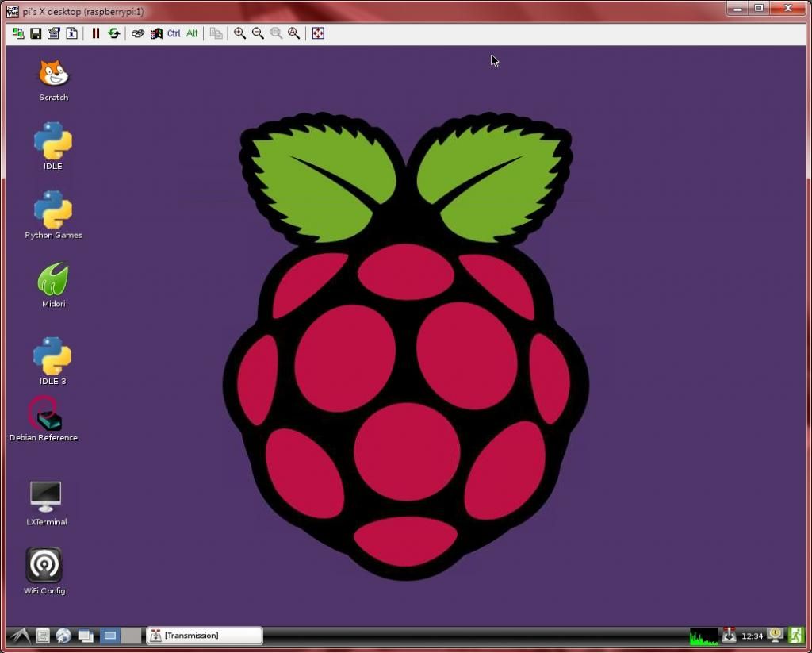Zoom in with the plus magnifier
This screenshot has width=812, height=653.
point(239,33)
